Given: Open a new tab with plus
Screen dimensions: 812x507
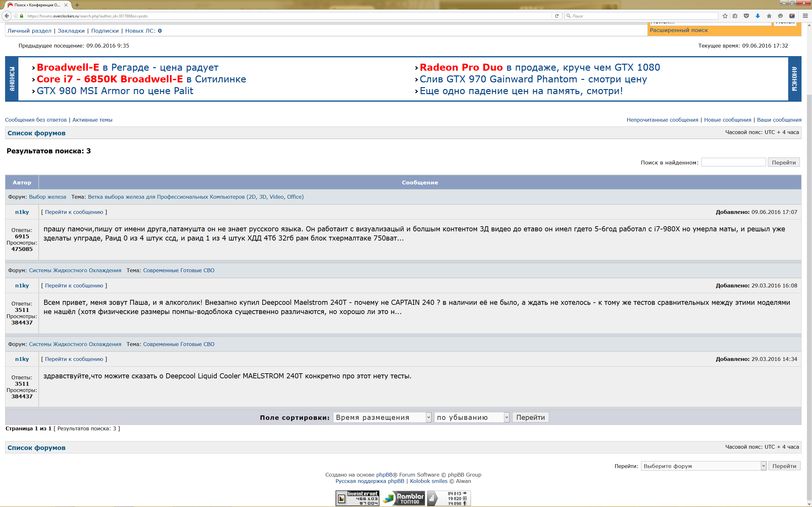Looking at the screenshot, I should click(77, 5).
